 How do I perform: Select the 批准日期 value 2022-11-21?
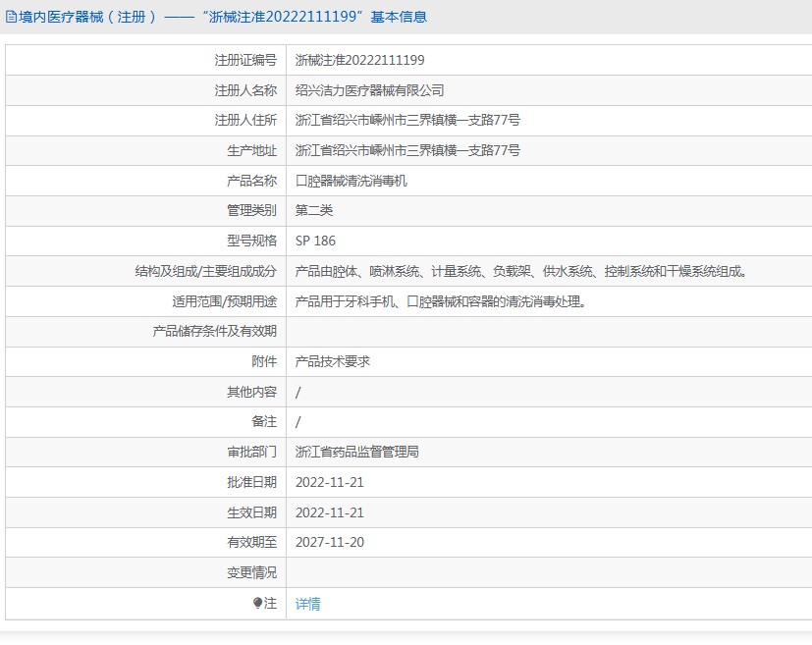(330, 482)
